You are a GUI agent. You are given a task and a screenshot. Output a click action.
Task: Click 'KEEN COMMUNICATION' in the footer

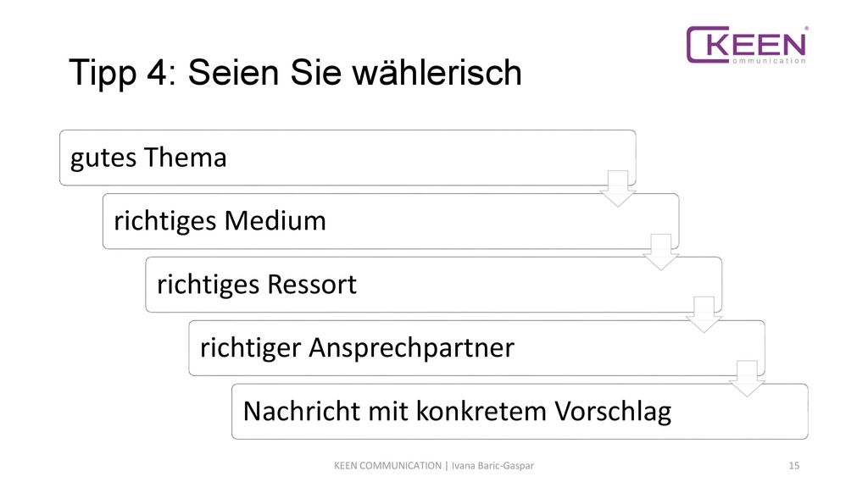click(x=387, y=466)
